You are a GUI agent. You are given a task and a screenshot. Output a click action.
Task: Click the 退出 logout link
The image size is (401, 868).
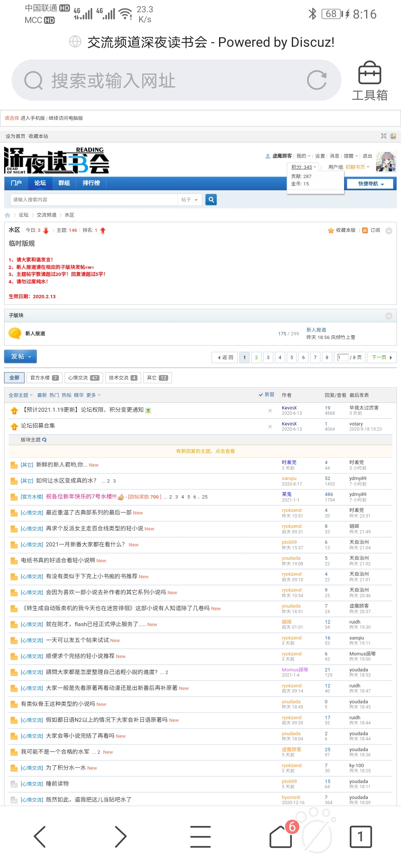click(x=367, y=156)
